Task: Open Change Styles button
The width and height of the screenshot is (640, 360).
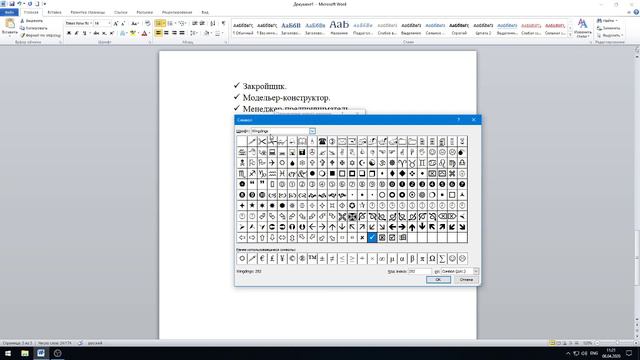Action: click(x=582, y=28)
